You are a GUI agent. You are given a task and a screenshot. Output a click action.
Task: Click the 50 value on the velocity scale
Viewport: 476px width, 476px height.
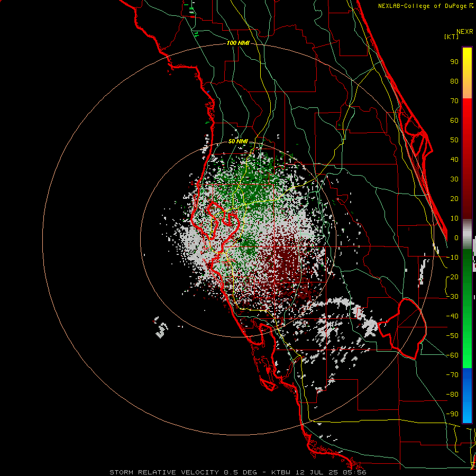(454, 140)
